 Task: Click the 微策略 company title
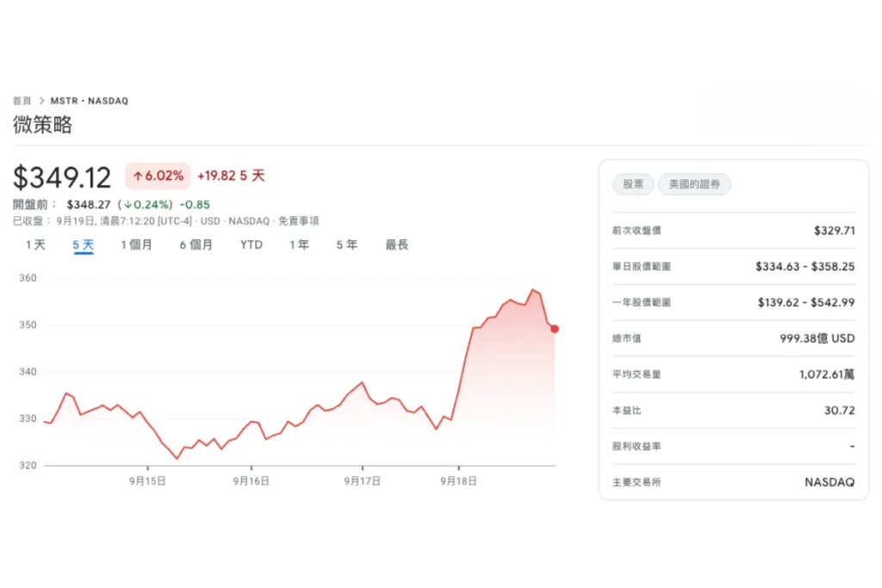pyautogui.click(x=43, y=125)
